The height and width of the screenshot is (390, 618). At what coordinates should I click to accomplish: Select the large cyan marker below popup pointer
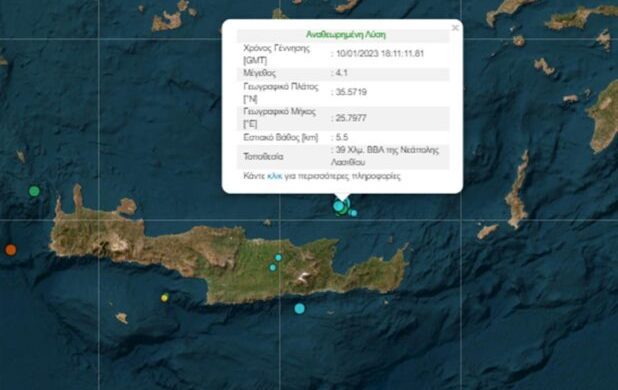coord(339,206)
